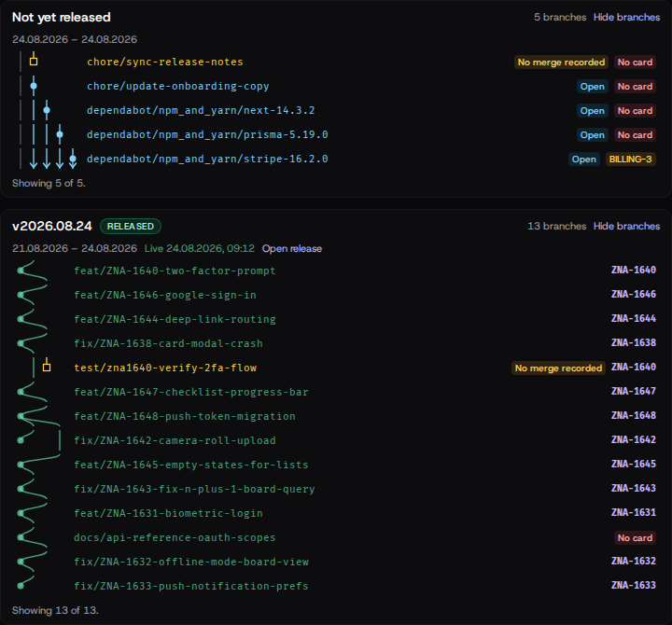
Task: Click the RELEASED status badge
Action: [x=131, y=226]
